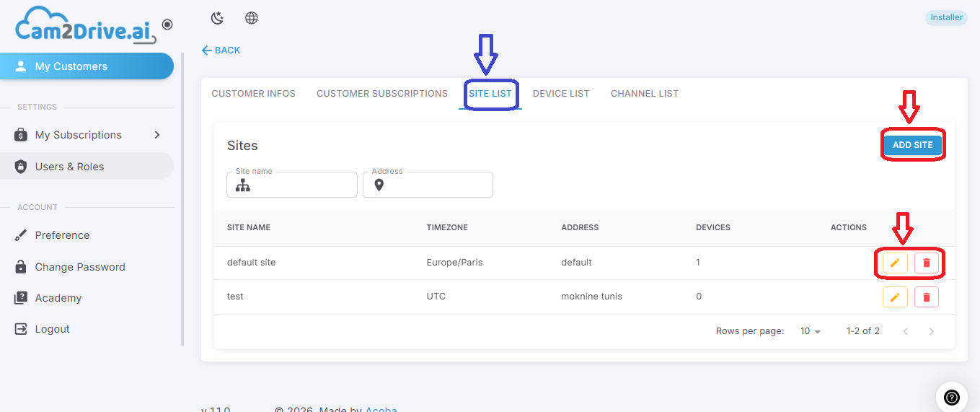Open help question mark icon
This screenshot has width=980, height=412.
pyautogui.click(x=952, y=397)
